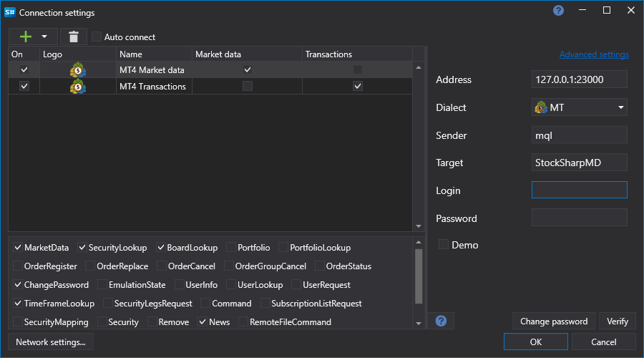
Task: Click the Cancel button
Action: 603,342
